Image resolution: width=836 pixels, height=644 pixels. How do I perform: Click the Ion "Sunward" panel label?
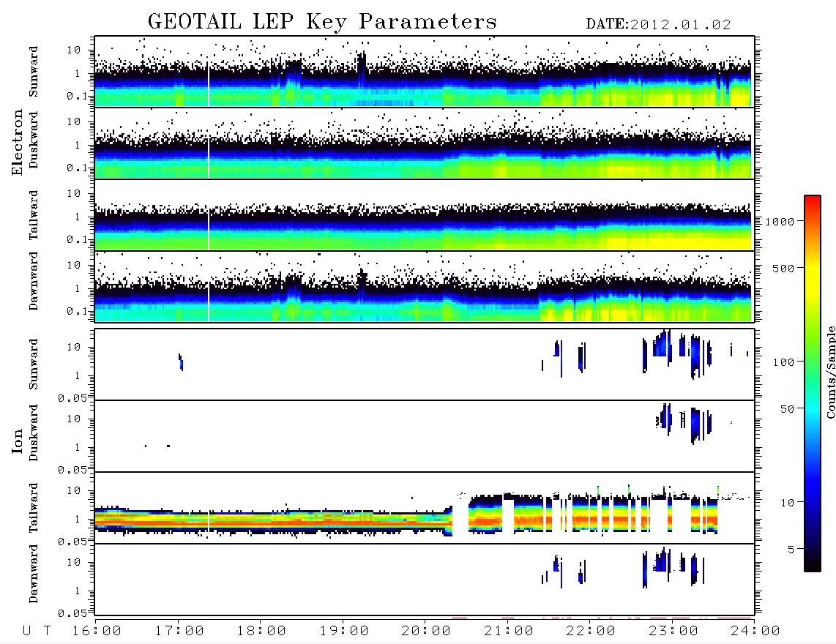(x=34, y=364)
